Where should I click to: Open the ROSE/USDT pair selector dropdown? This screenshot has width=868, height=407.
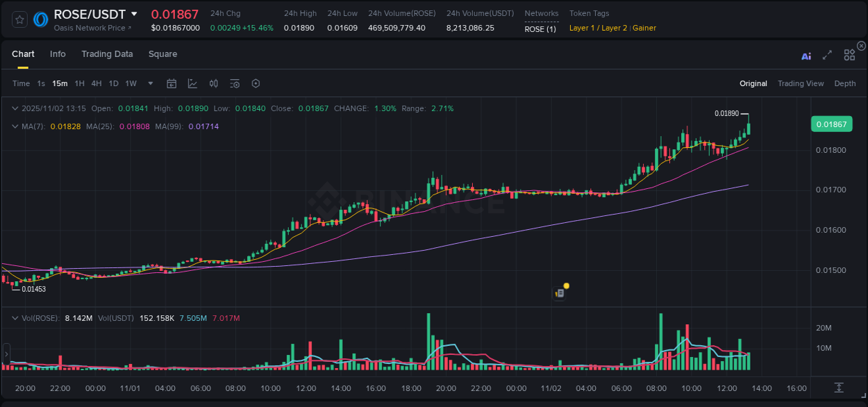pos(135,14)
